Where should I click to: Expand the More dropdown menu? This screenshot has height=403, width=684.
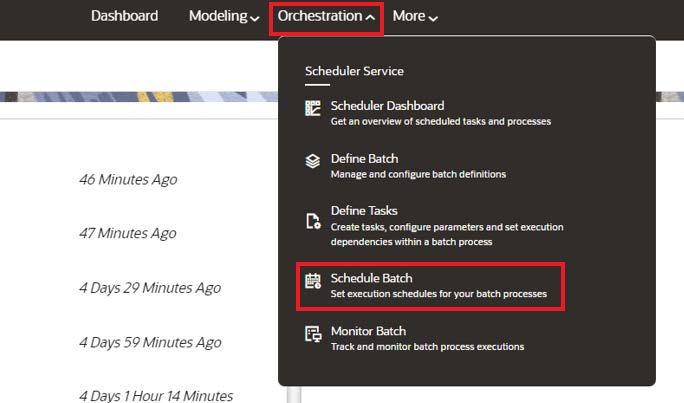tap(415, 16)
